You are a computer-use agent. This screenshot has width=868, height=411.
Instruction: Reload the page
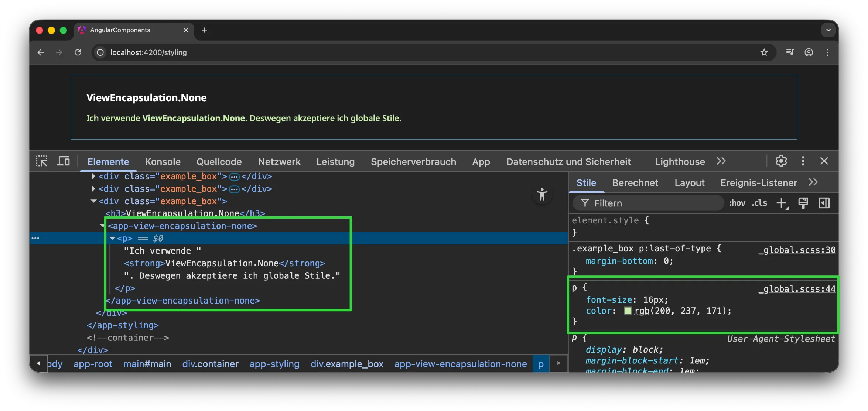(x=78, y=52)
